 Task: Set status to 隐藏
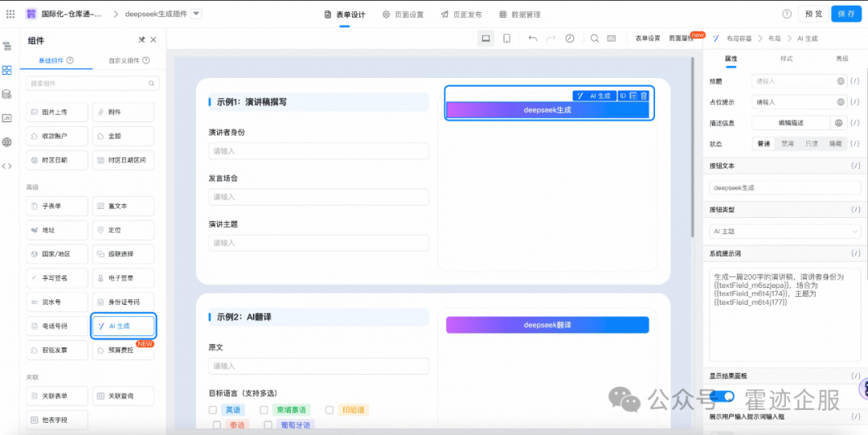click(x=834, y=143)
